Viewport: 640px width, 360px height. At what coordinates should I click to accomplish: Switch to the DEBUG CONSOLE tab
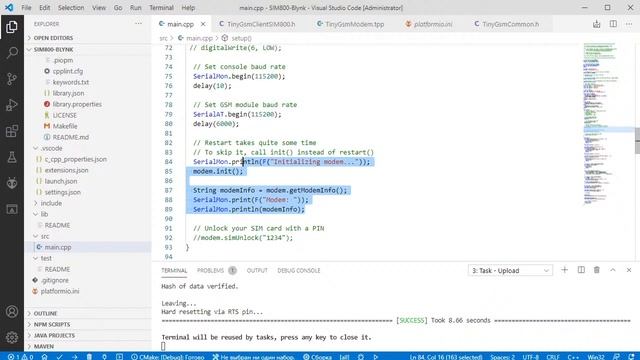(x=299, y=270)
